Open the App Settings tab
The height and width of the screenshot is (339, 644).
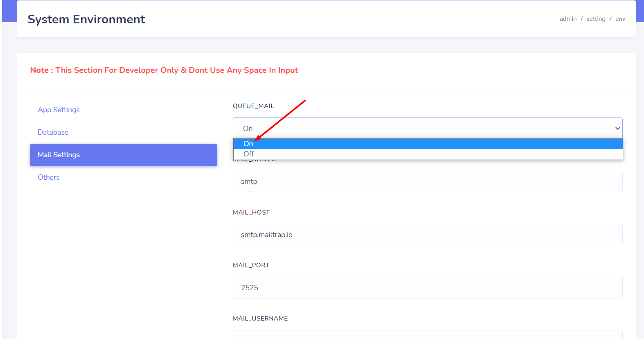(x=59, y=110)
